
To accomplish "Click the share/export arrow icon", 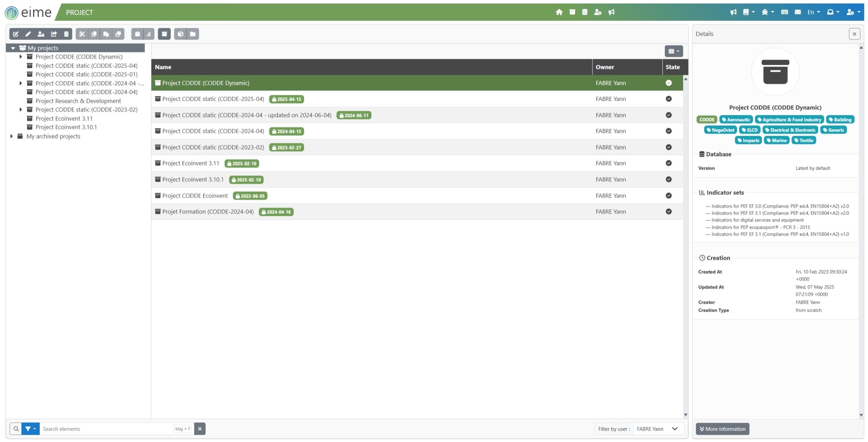I will click(x=54, y=34).
